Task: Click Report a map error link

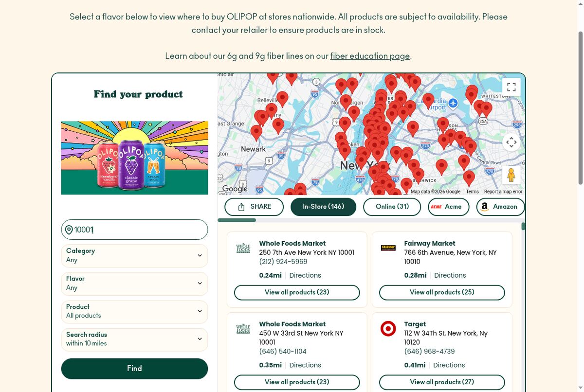Action: 503,192
